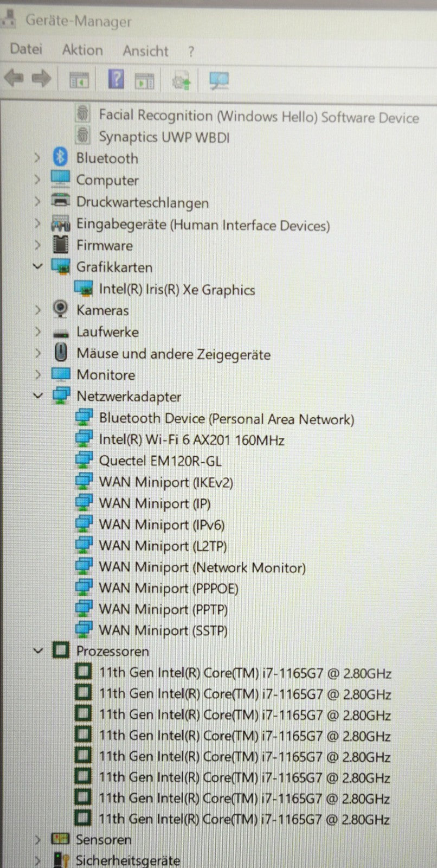Scan for hardware changes using monitor icon
437x868 pixels.
[219, 81]
